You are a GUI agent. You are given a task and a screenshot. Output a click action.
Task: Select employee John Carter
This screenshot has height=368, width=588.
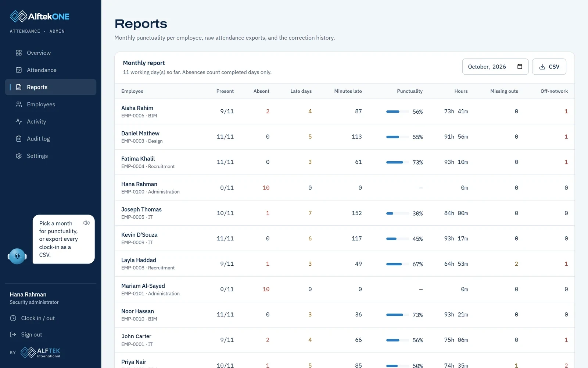136,336
